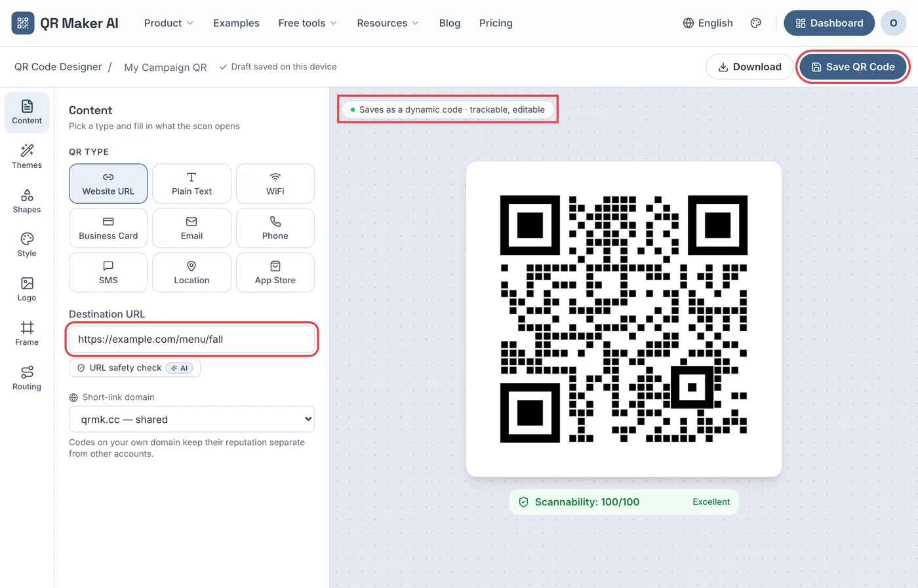Select the Website URL QR type
918x588 pixels.
pyautogui.click(x=108, y=184)
